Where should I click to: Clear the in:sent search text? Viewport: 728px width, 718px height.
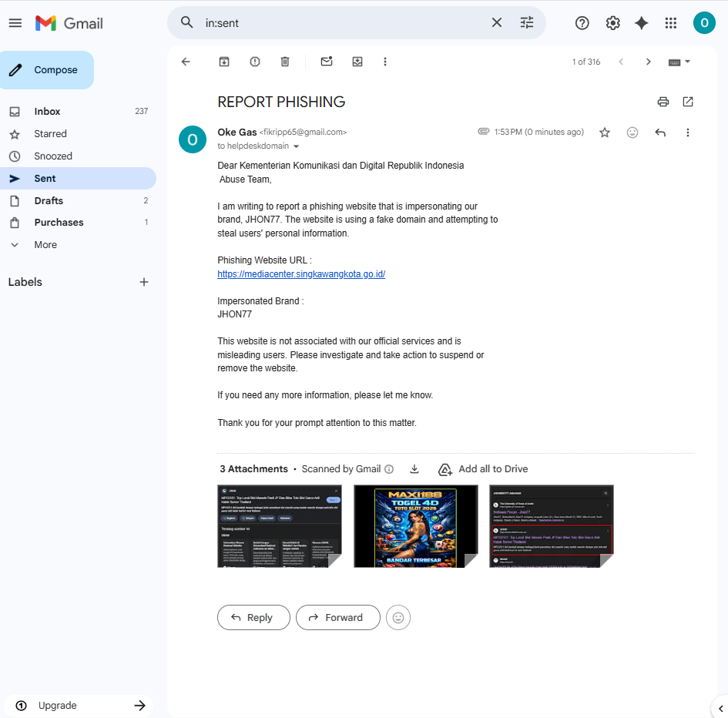click(497, 22)
